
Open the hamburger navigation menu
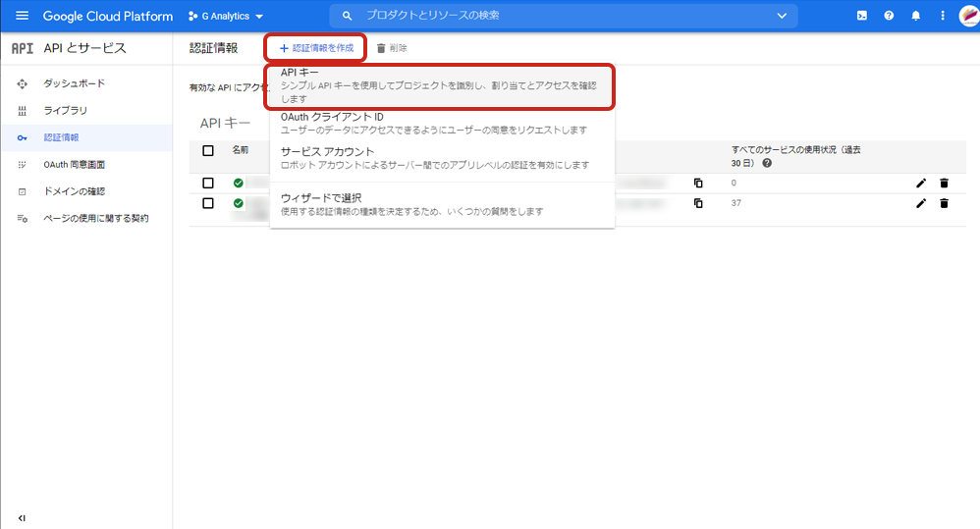[22, 16]
